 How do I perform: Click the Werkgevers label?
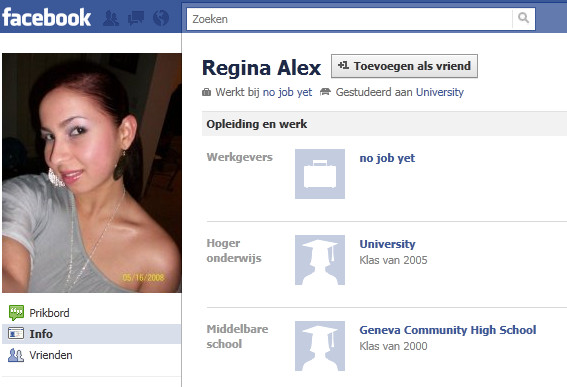(239, 157)
